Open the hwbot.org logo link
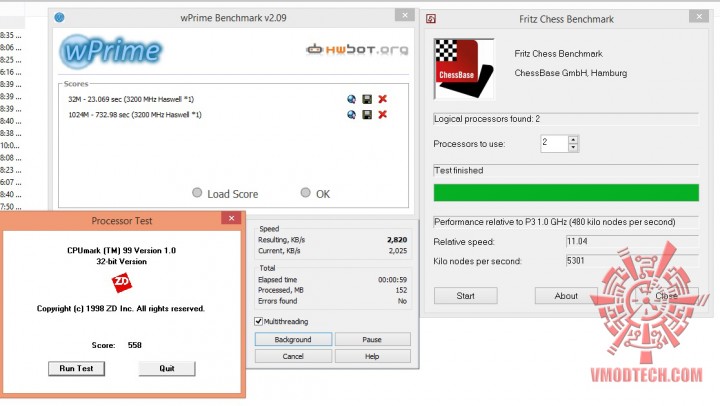This screenshot has width=720, height=406. [x=357, y=49]
